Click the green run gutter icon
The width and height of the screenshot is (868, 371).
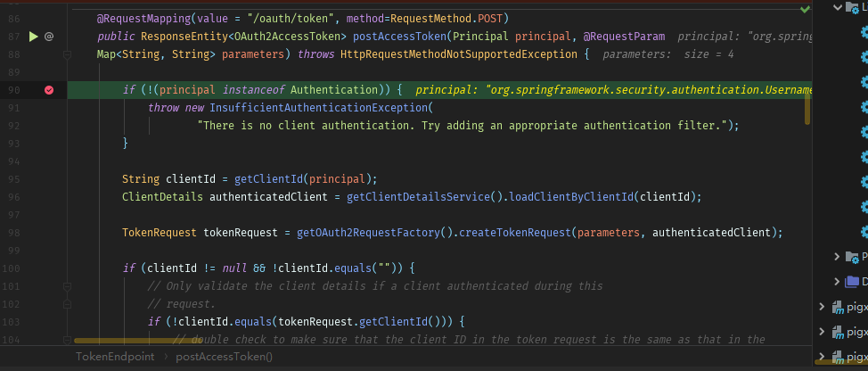34,37
